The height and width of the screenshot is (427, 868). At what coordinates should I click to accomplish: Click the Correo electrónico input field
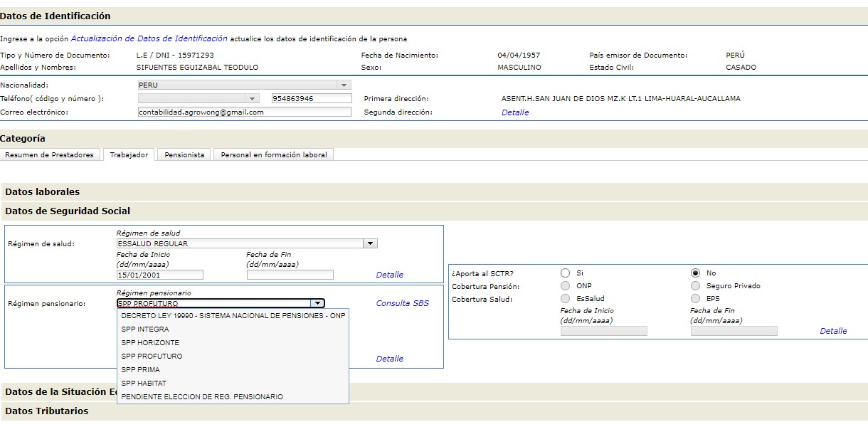point(244,112)
